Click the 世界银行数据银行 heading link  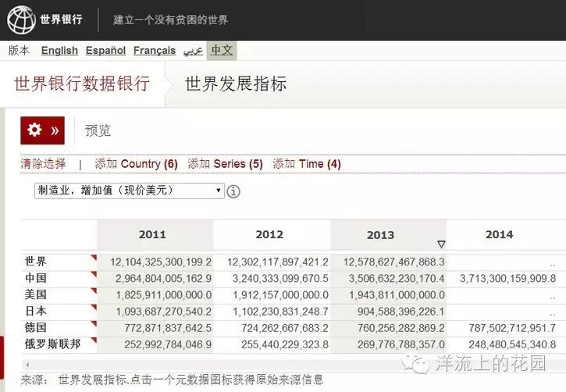pos(82,84)
